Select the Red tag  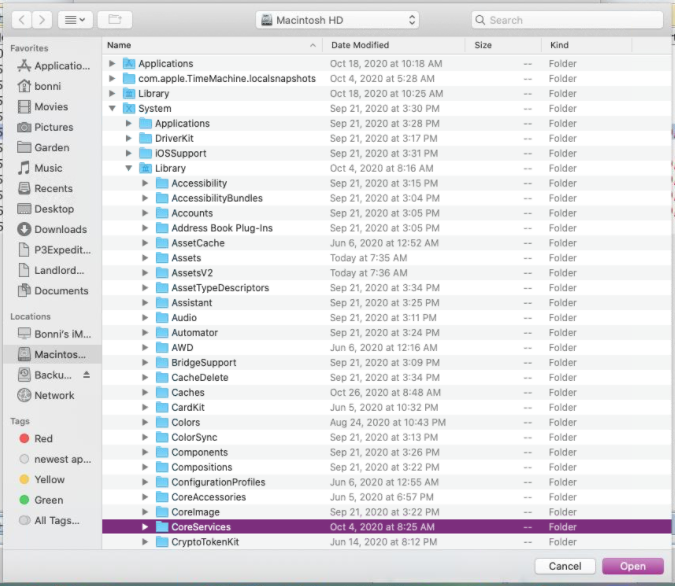click(43, 438)
